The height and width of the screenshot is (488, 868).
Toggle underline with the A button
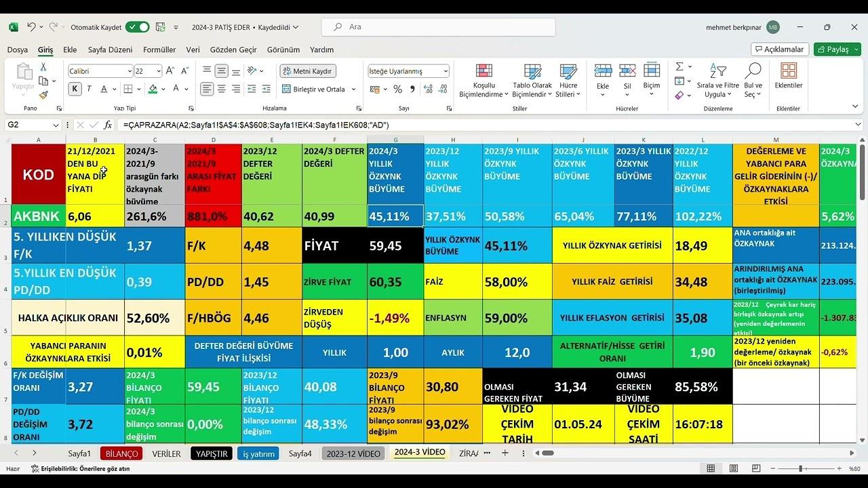[104, 89]
